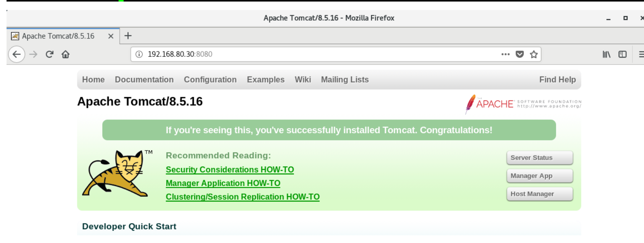This screenshot has height=243, width=644.
Task: Open a new tab with plus button
Action: click(128, 36)
